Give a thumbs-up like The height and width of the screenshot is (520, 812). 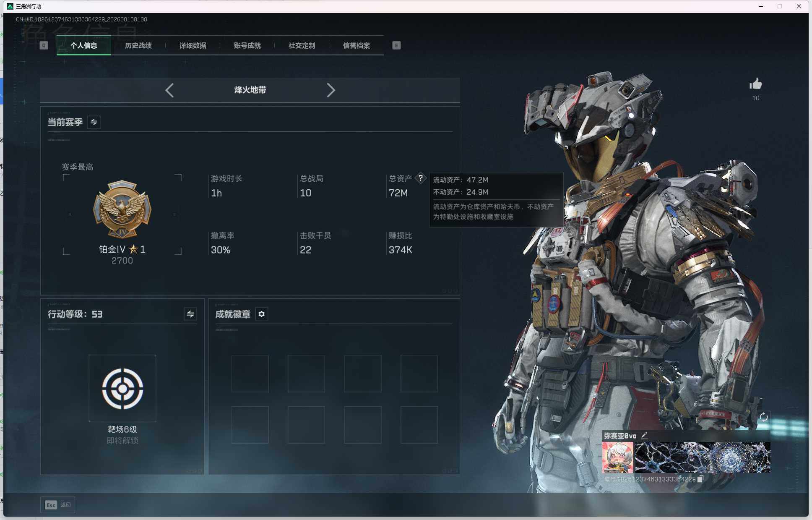pos(755,84)
